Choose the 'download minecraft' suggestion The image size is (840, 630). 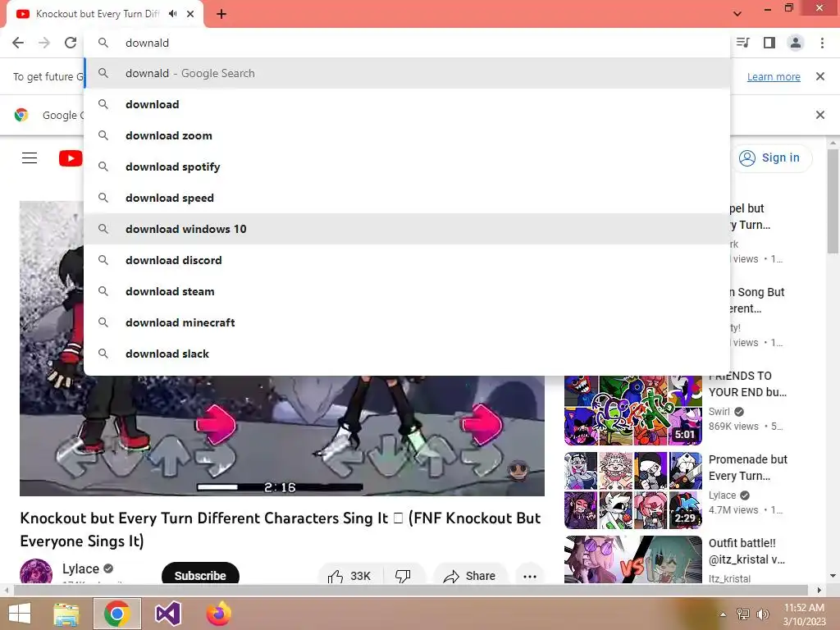[x=408, y=322]
